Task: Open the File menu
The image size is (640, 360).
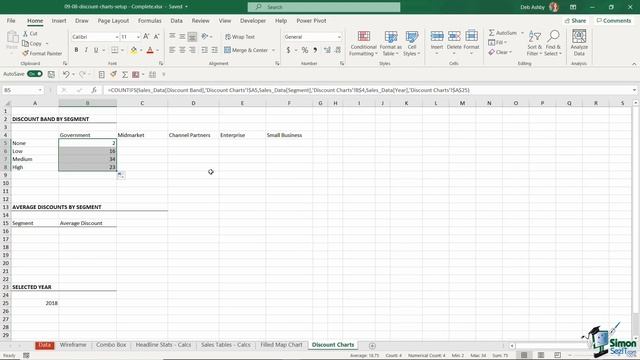Action: click(11, 20)
